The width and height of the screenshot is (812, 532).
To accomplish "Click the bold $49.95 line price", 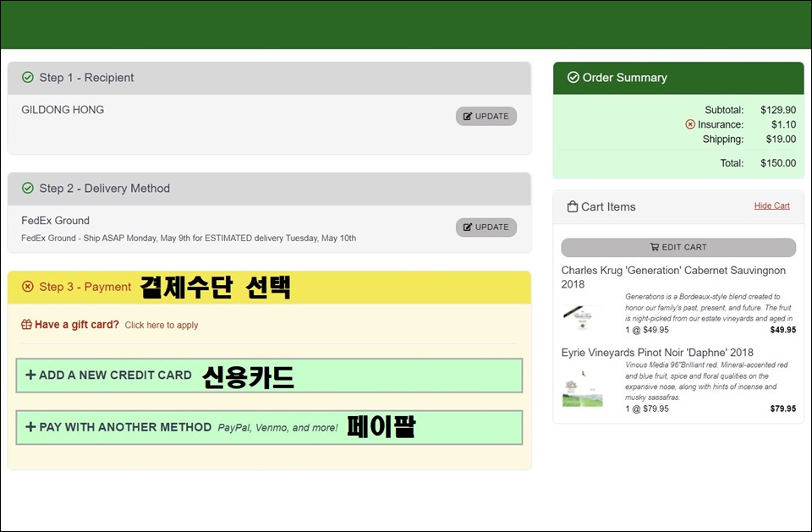I will point(783,330).
